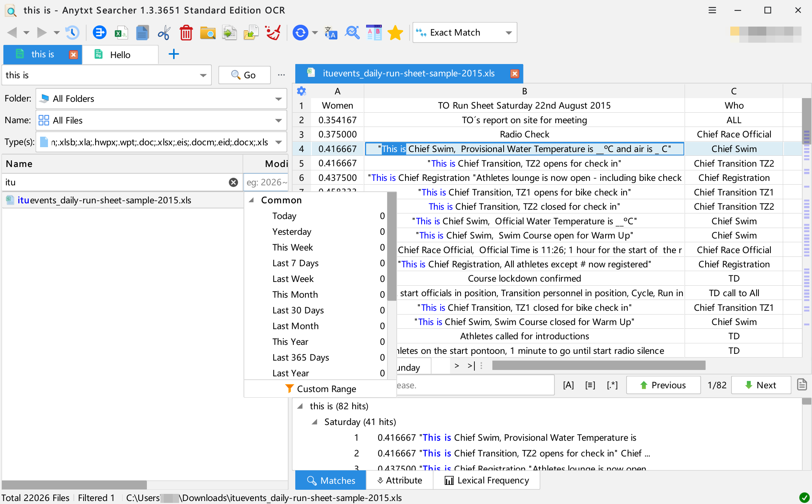Open the All Files name dropdown

tap(162, 120)
